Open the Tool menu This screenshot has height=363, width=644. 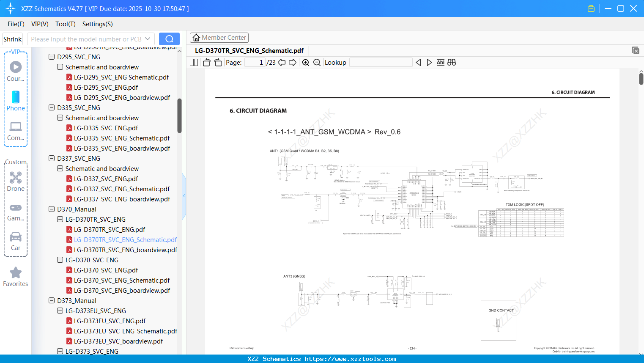(x=65, y=24)
